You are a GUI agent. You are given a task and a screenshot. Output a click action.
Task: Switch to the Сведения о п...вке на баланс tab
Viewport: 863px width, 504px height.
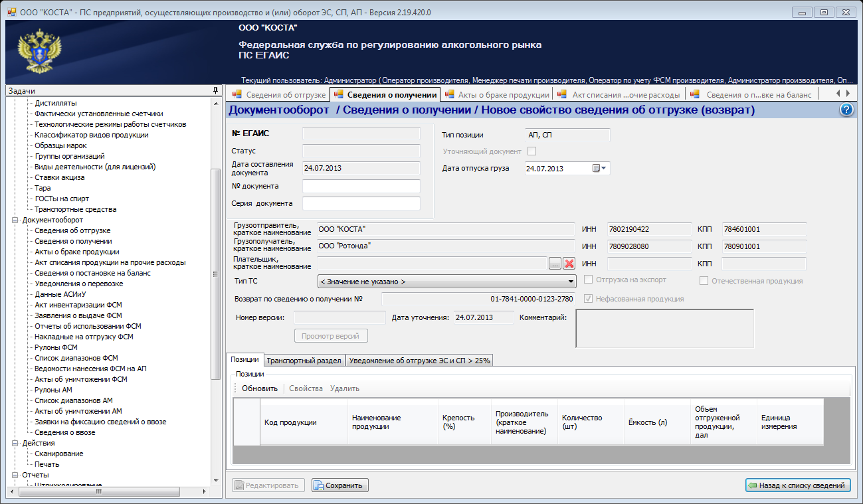pos(752,95)
